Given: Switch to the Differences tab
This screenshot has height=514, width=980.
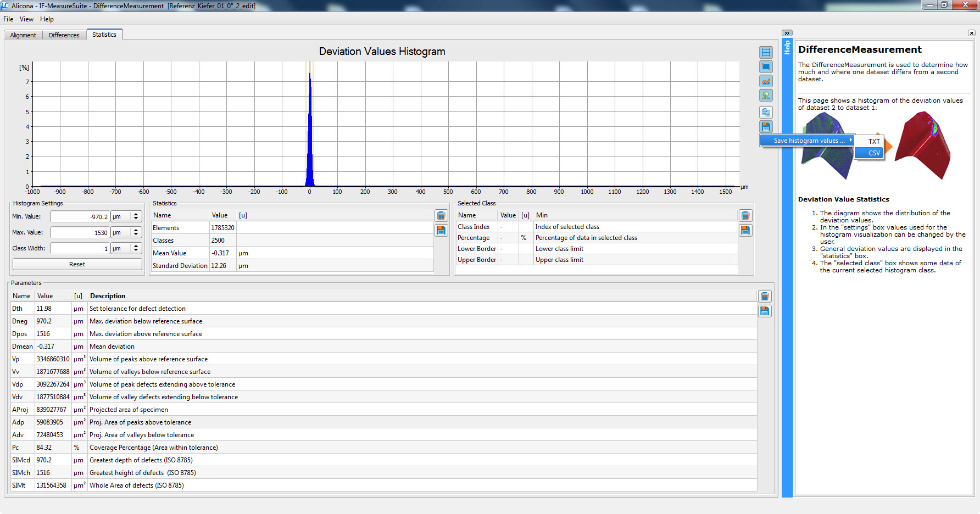Looking at the screenshot, I should [x=64, y=35].
